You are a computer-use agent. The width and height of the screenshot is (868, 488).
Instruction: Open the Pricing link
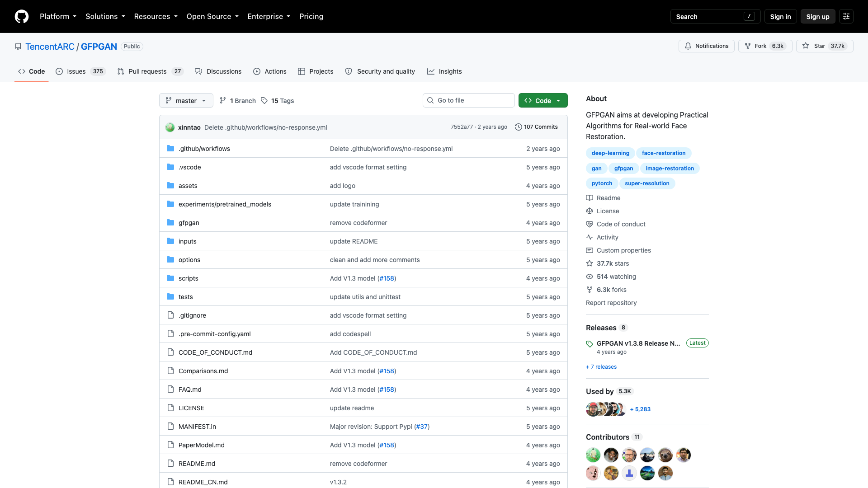point(311,17)
